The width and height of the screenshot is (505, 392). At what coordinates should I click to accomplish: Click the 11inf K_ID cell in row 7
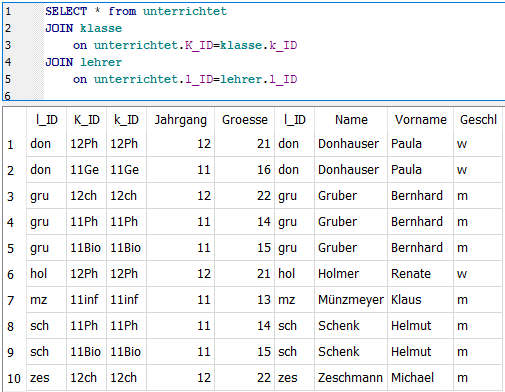(x=87, y=300)
